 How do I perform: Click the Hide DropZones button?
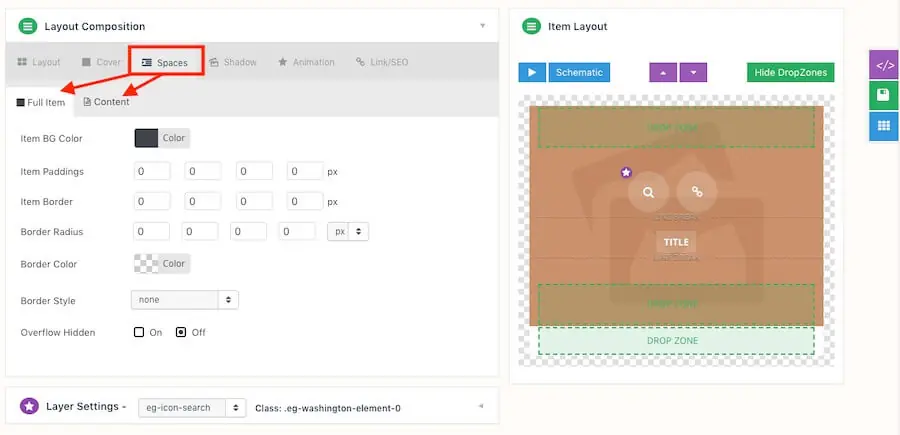tap(790, 72)
